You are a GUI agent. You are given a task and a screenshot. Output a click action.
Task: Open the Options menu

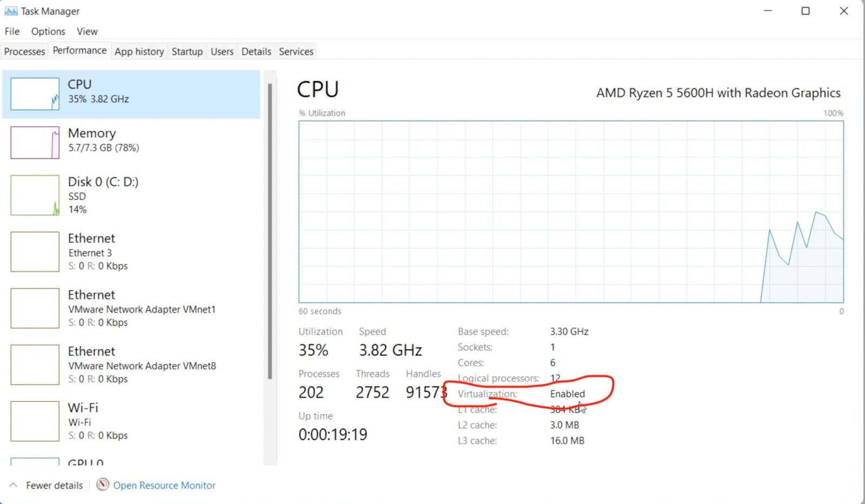click(x=48, y=31)
